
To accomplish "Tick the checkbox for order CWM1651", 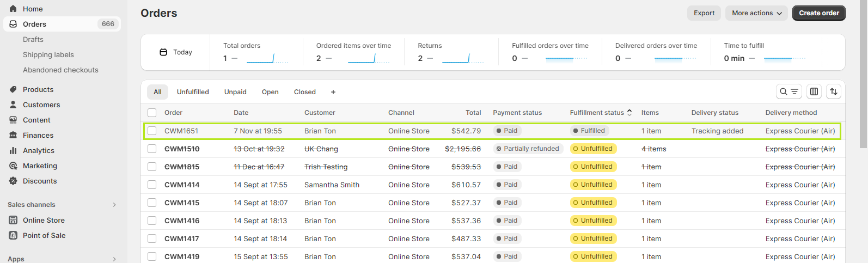I will click(152, 131).
